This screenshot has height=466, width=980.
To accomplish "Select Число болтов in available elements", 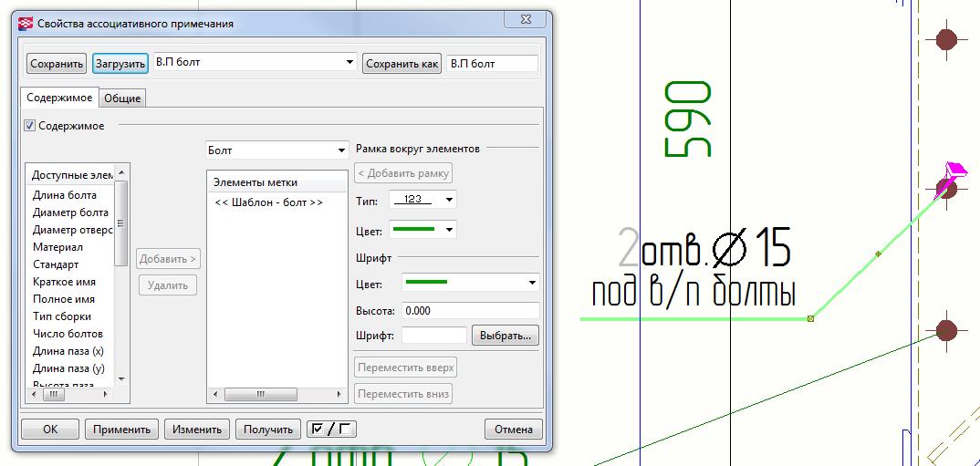I will pyautogui.click(x=68, y=334).
